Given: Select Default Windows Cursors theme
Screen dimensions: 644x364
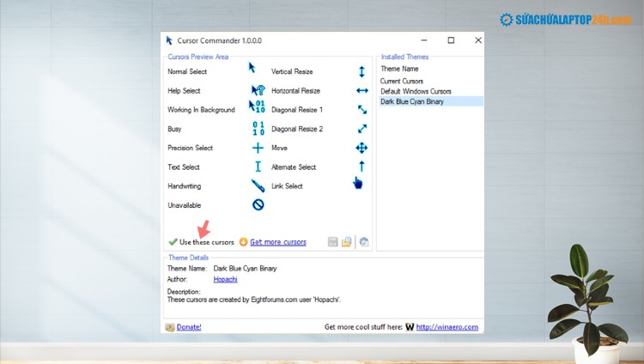Looking at the screenshot, I should coord(430,91).
